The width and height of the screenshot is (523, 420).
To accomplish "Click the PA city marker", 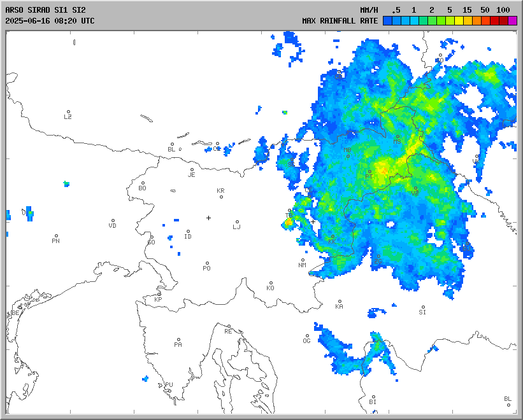I will (178, 340).
